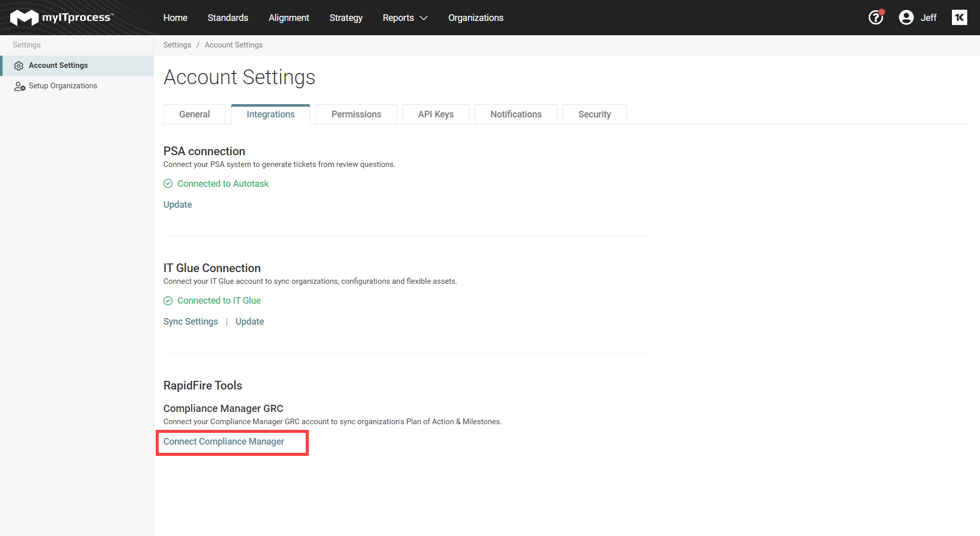This screenshot has width=980, height=536.
Task: Click 'Connected to Autotask' status text
Action: click(223, 184)
